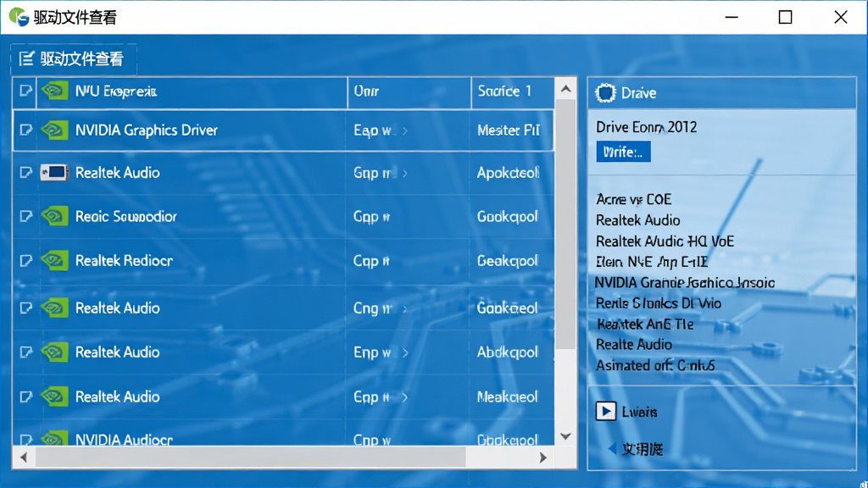Click the list icon on the 驱动文件查看 tab
868x488 pixels.
pyautogui.click(x=26, y=58)
